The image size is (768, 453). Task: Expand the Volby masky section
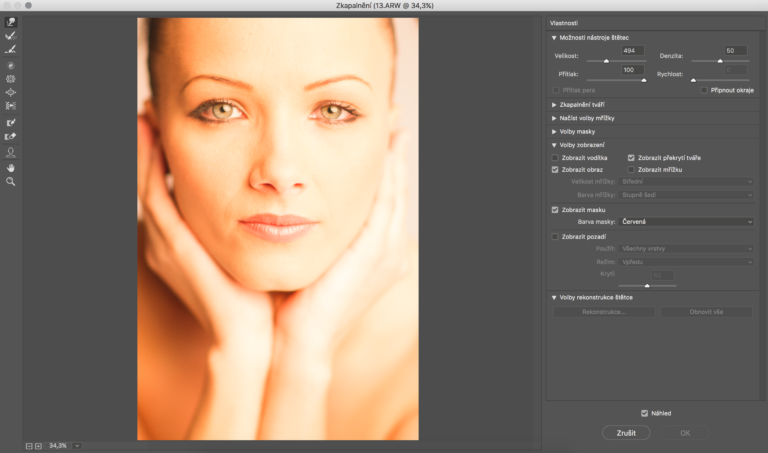click(575, 131)
